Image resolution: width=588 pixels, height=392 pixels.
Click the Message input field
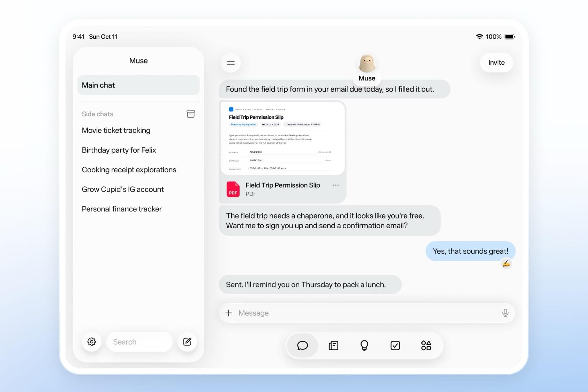367,313
